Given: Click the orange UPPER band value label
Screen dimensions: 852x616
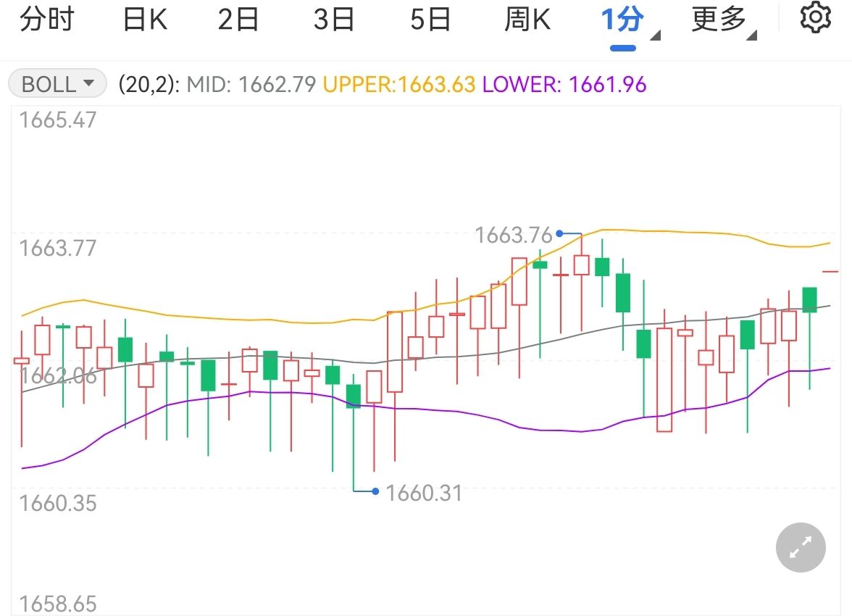Looking at the screenshot, I should [399, 85].
